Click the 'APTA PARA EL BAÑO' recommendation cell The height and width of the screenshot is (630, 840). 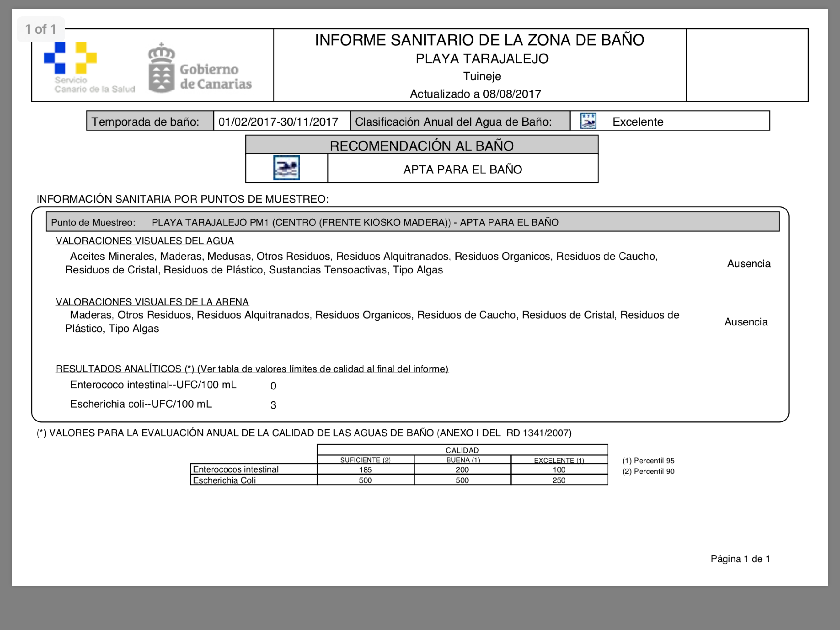point(462,168)
